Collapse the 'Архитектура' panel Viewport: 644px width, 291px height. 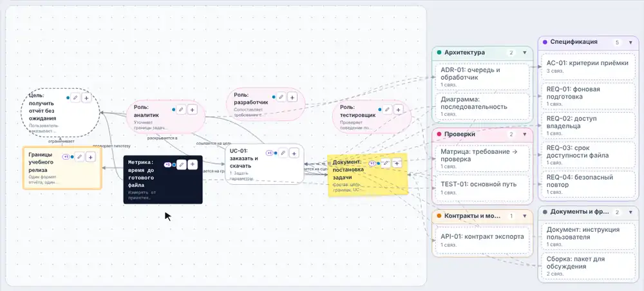coord(524,53)
